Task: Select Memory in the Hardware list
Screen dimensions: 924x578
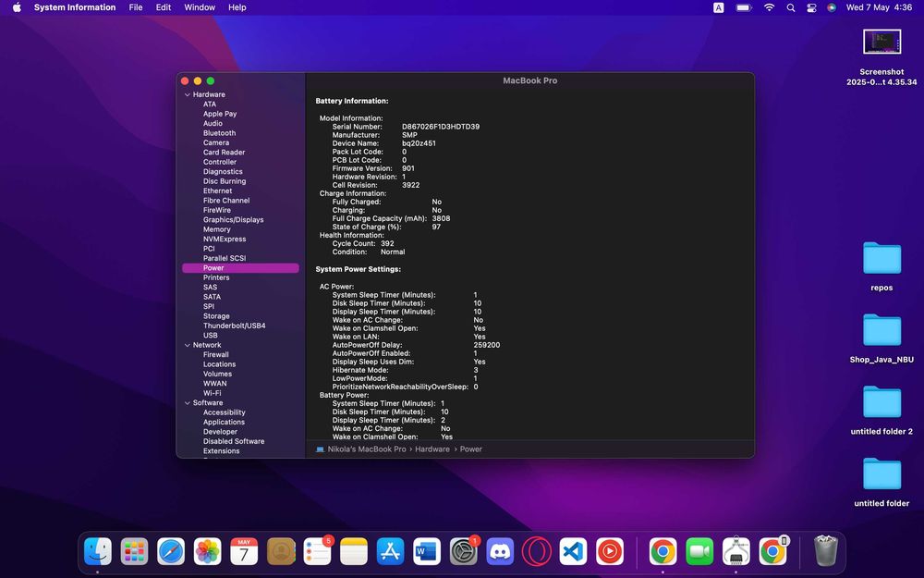Action: (217, 229)
